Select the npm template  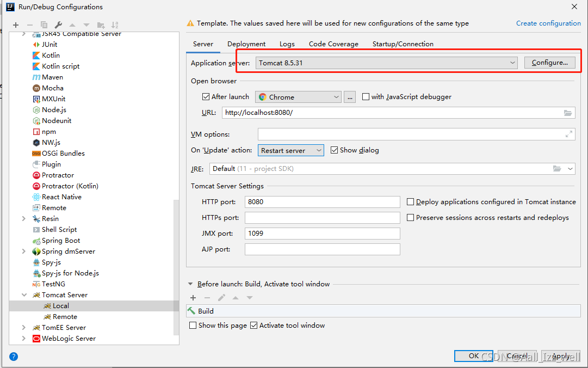point(49,131)
